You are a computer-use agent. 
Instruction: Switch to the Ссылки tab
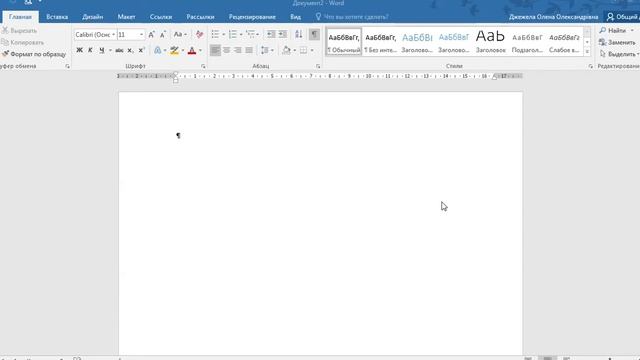(x=161, y=17)
